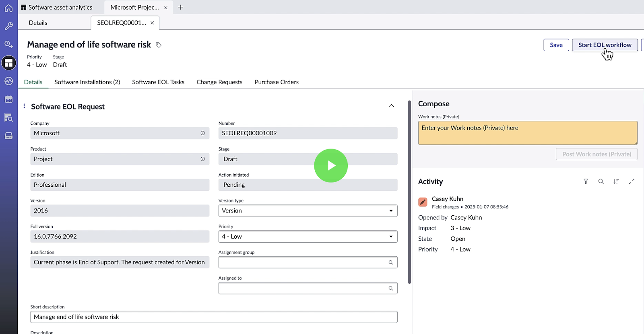Click the calendar icon in left sidebar
This screenshot has width=644, height=334.
(8, 99)
